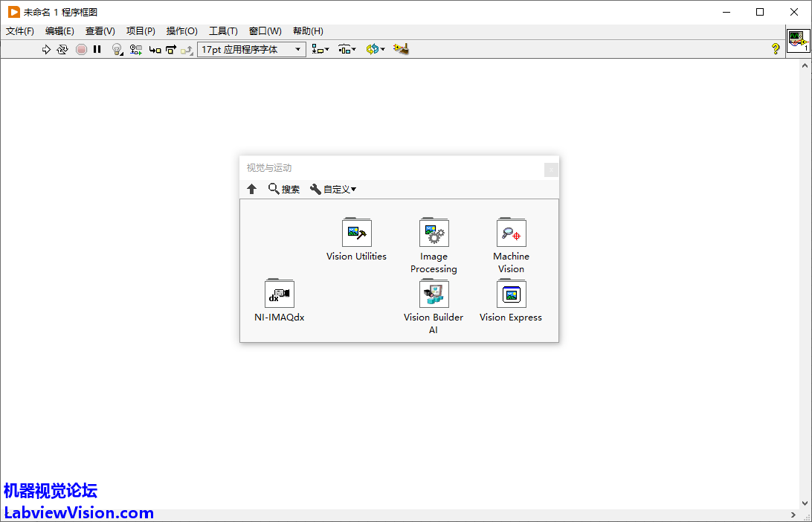This screenshot has height=522, width=812.
Task: Open the 帮助(H) menu
Action: click(x=308, y=31)
